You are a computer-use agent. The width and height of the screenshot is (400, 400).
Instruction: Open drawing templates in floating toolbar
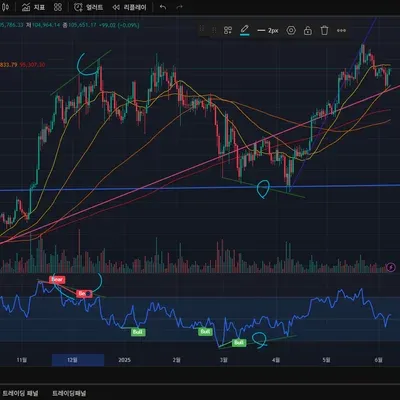click(x=228, y=31)
